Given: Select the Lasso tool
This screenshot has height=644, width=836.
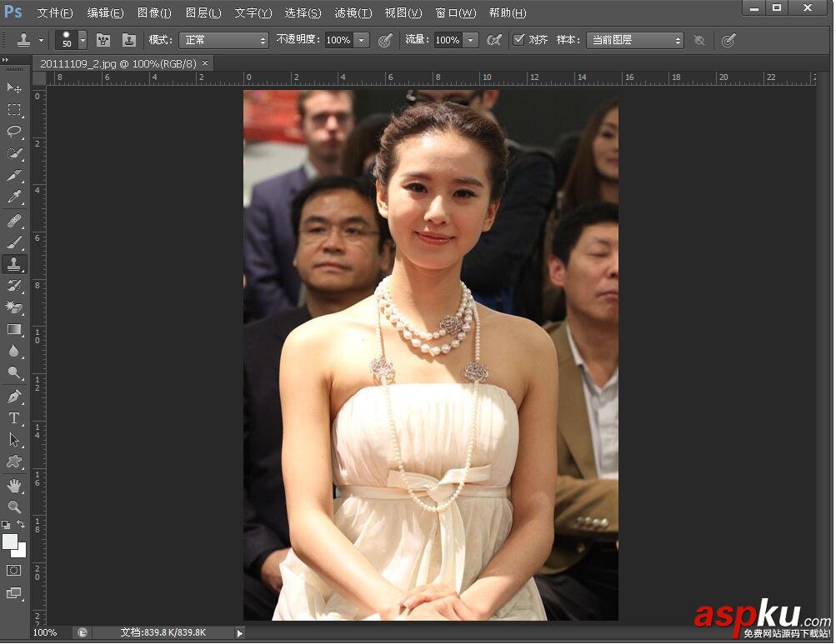Looking at the screenshot, I should click(x=13, y=132).
